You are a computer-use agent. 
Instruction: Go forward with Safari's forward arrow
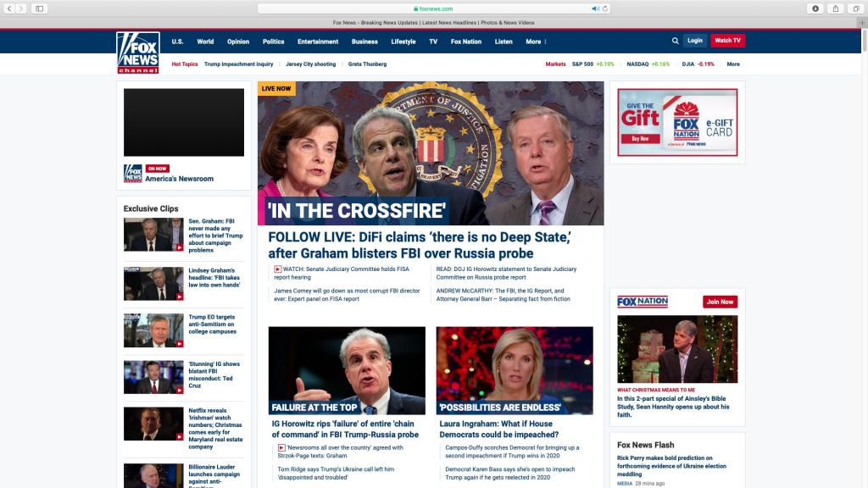[x=21, y=8]
